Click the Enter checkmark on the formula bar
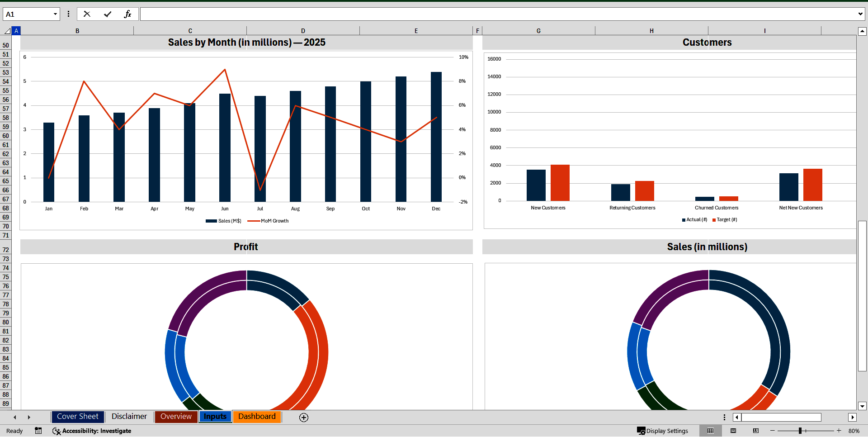This screenshot has width=868, height=437. pos(108,14)
